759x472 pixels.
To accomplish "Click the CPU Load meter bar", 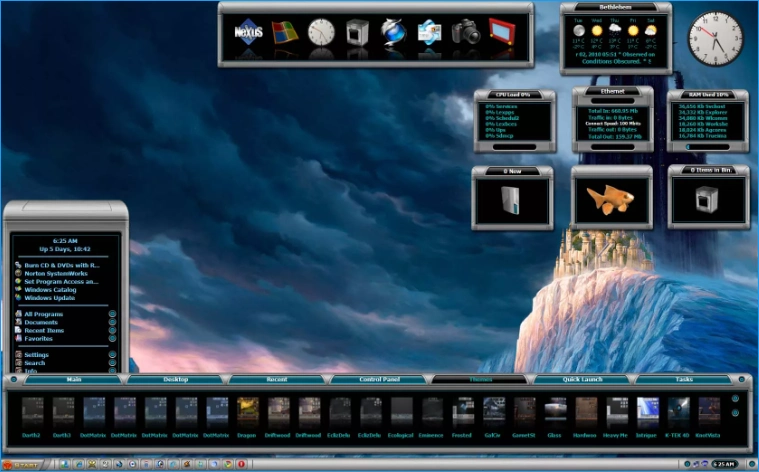I will pos(514,147).
